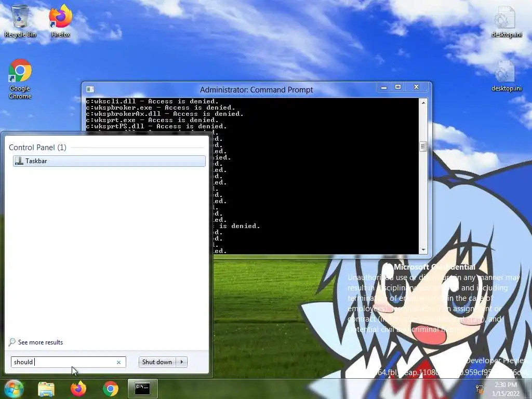Image resolution: width=532 pixels, height=399 pixels.
Task: Clear the search box with the X
Action: tap(119, 362)
